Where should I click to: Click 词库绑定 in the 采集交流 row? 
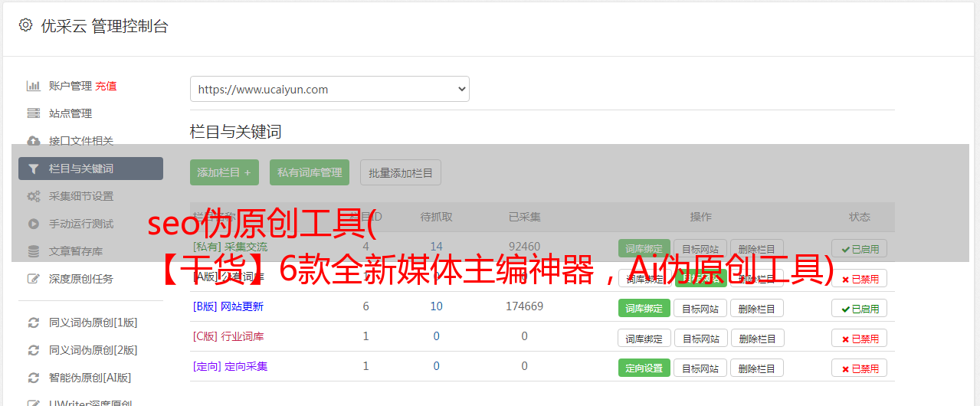point(644,248)
